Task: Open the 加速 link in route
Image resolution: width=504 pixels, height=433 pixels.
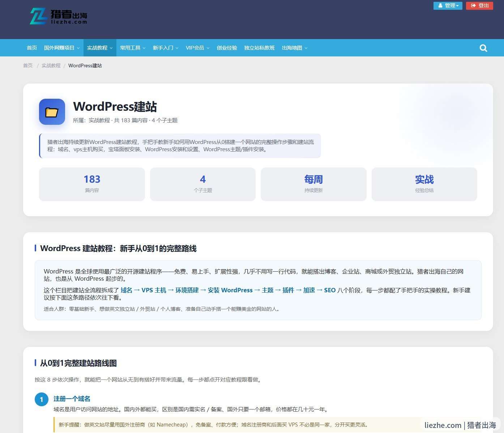Action: [x=309, y=290]
